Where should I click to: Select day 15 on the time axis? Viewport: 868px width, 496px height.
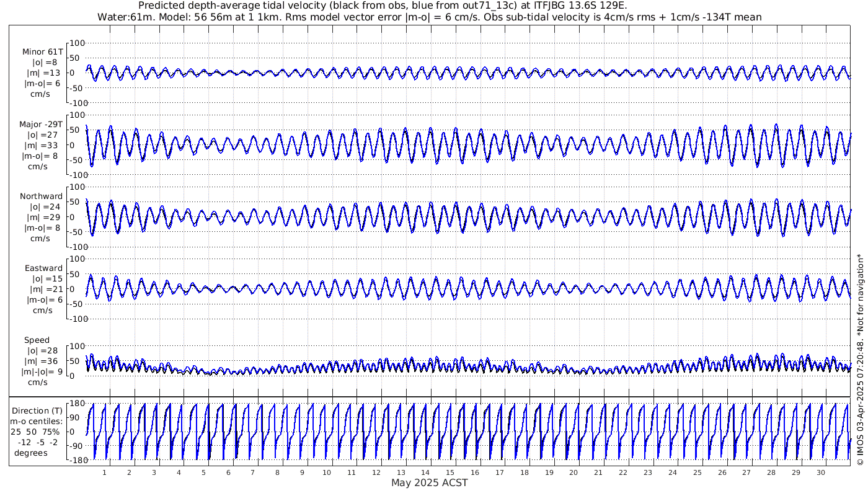(x=450, y=472)
